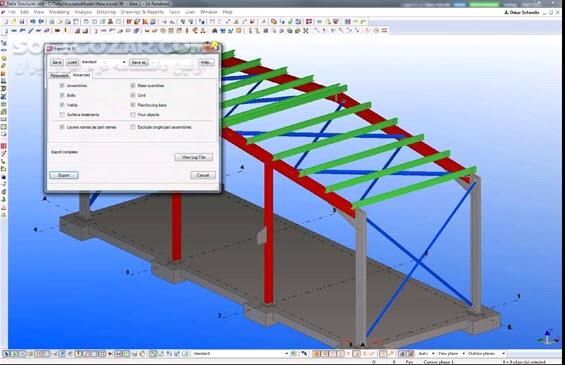The height and width of the screenshot is (365, 565).
Task: Click the Save as button
Action: [139, 62]
